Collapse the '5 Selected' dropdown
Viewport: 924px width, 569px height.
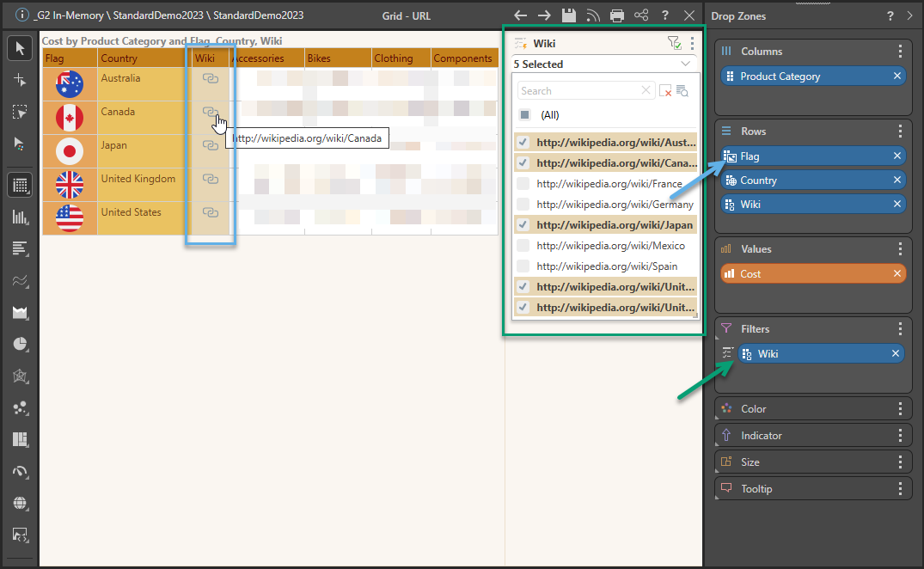tap(685, 64)
